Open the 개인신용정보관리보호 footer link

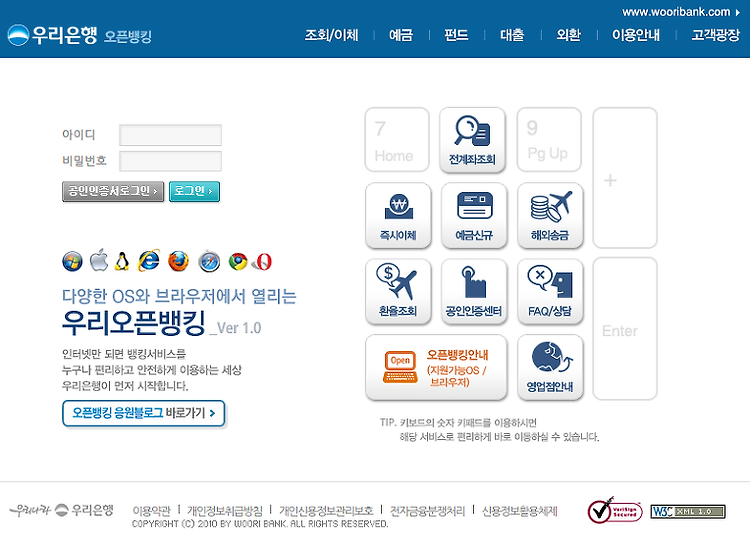[x=326, y=511]
